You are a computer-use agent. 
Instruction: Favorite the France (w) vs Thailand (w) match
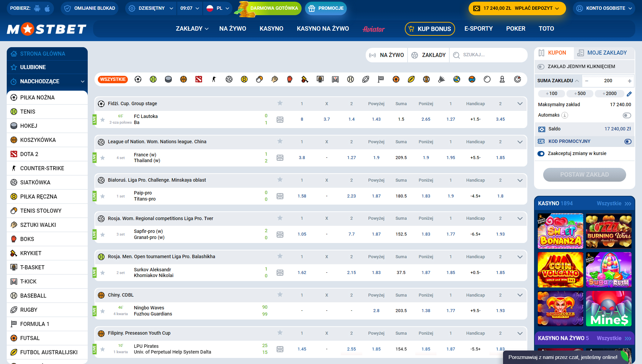coord(103,158)
